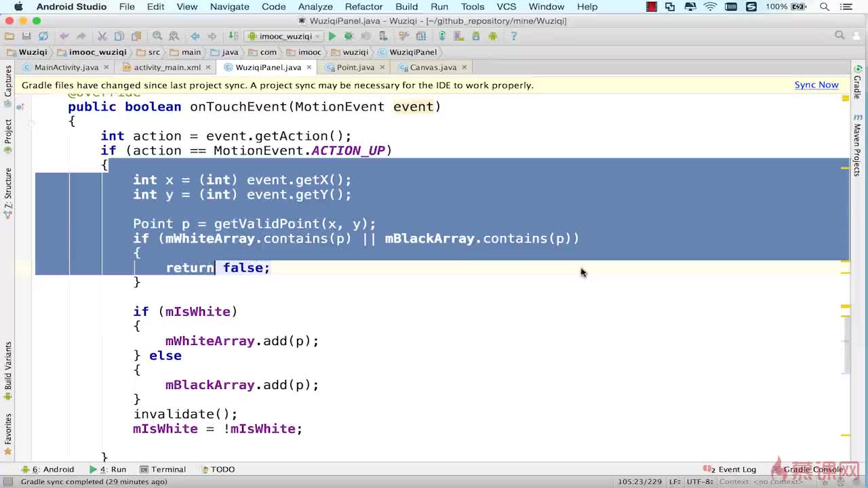Click the Search Everywhere magnifier icon
Image resolution: width=868 pixels, height=488 pixels.
point(840,35)
